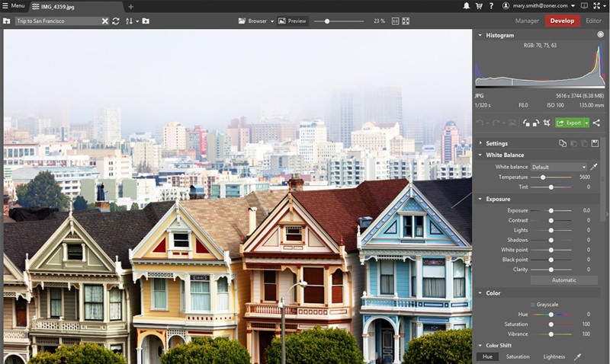The width and height of the screenshot is (610, 364).
Task: Click the fit-to-screen zoom icon
Action: point(406,21)
